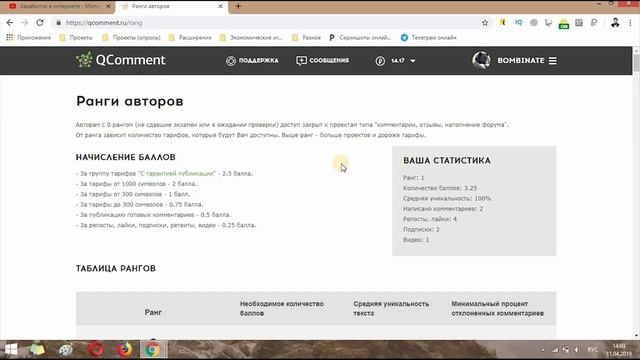Screen dimensions: 640x360
Task: Open the Приложения apps grid
Action: point(28,38)
